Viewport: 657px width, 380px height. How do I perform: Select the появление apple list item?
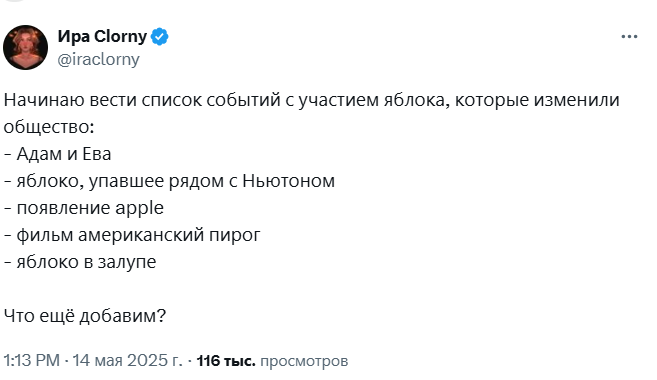tap(84, 208)
